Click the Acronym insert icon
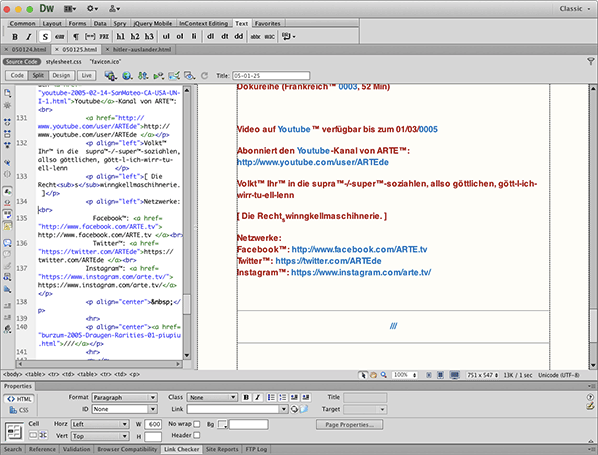 [269, 37]
